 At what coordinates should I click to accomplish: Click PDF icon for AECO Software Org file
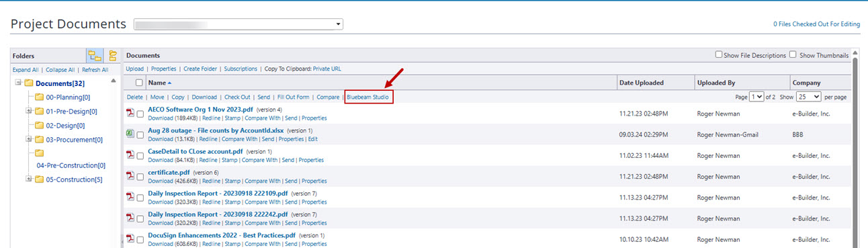(x=130, y=113)
